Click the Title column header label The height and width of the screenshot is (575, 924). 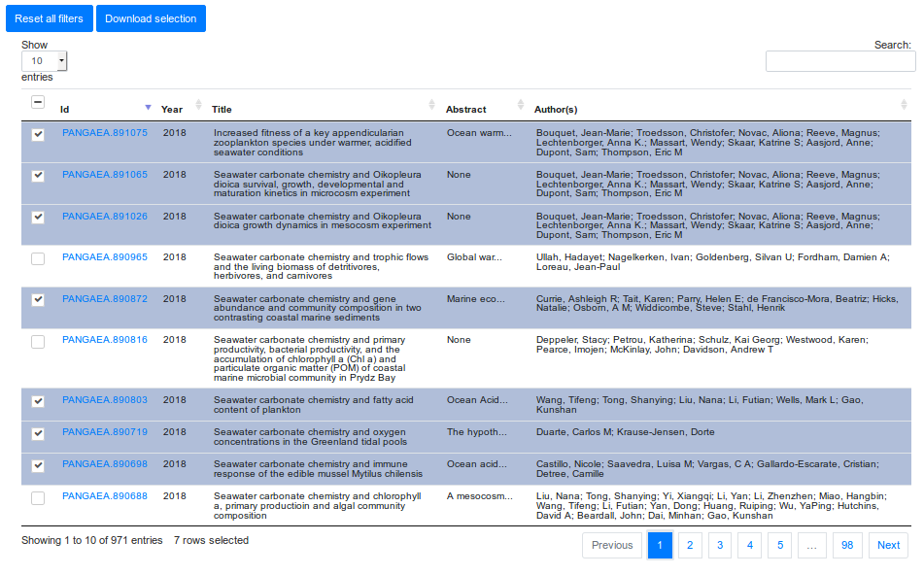pyautogui.click(x=222, y=109)
